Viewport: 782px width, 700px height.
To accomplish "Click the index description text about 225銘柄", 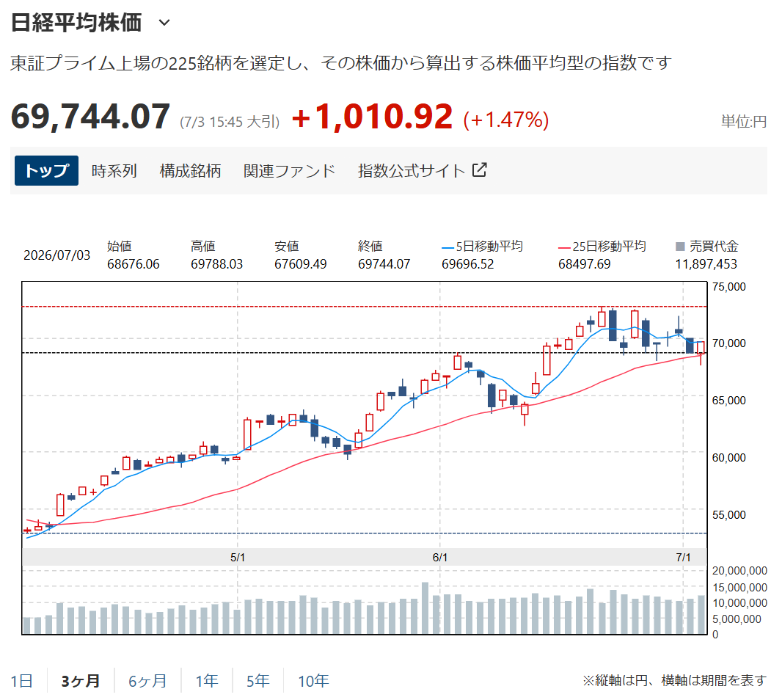I will tap(341, 63).
